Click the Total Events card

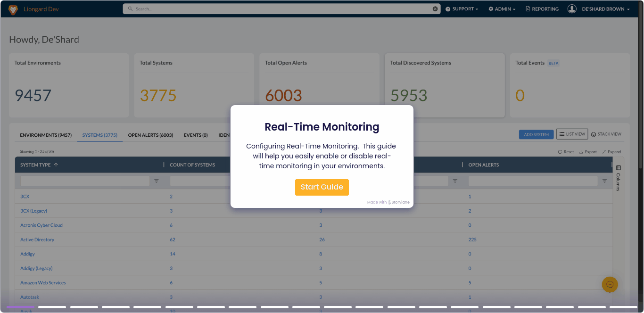[x=570, y=85]
